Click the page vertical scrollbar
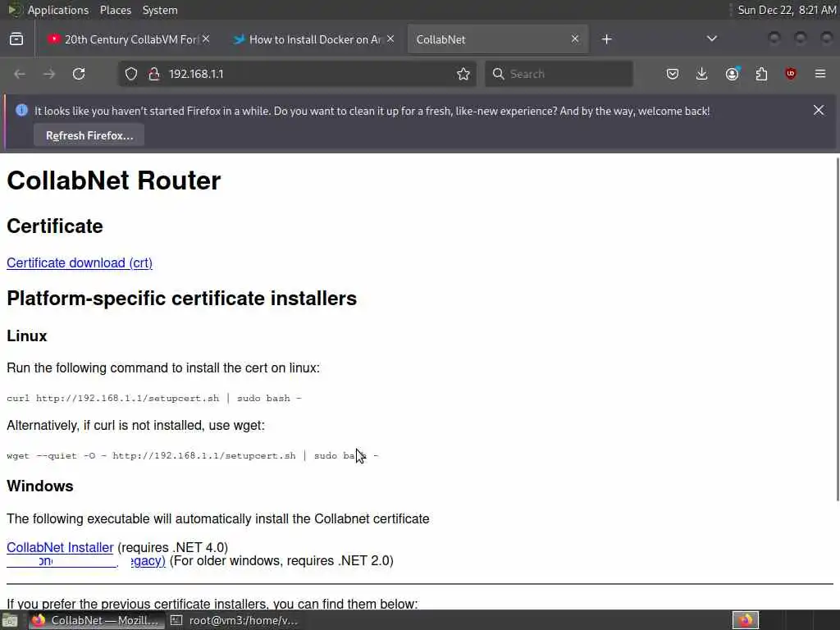The width and height of the screenshot is (840, 630). point(838,330)
